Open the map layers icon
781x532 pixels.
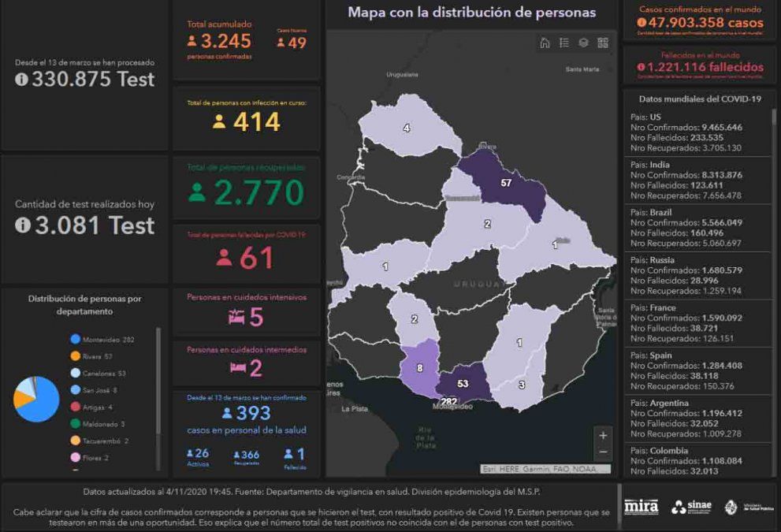[584, 43]
